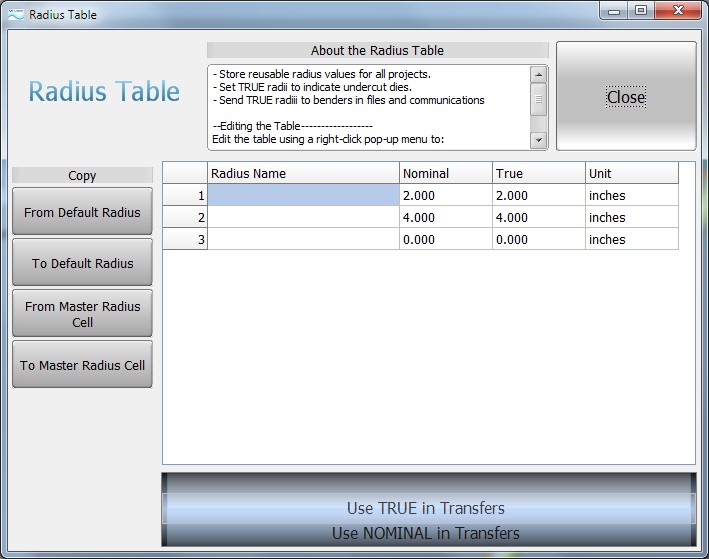Select Use NOMINAL in Transfers option
Viewport: 709px width, 559px height.
427,533
